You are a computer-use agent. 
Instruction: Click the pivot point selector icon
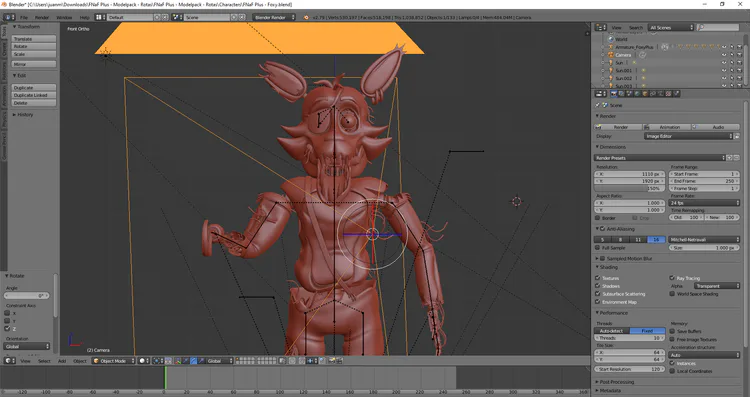click(158, 361)
